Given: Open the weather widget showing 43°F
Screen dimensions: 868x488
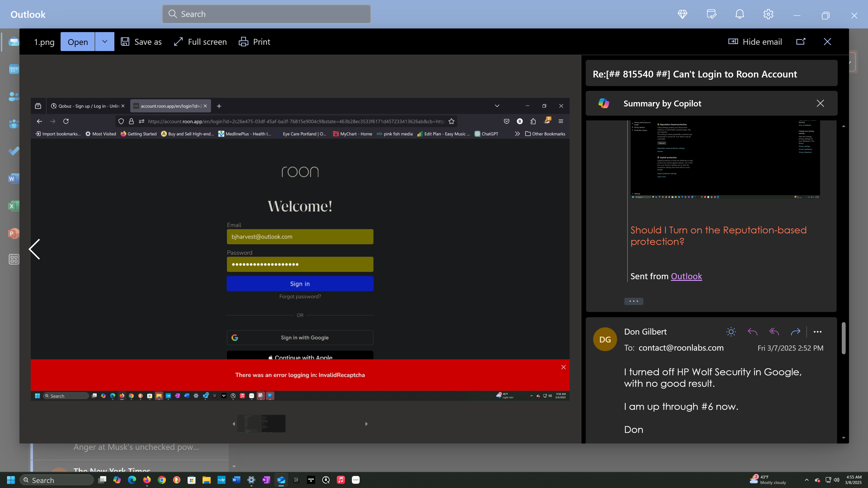Looking at the screenshot, I should [x=768, y=480].
